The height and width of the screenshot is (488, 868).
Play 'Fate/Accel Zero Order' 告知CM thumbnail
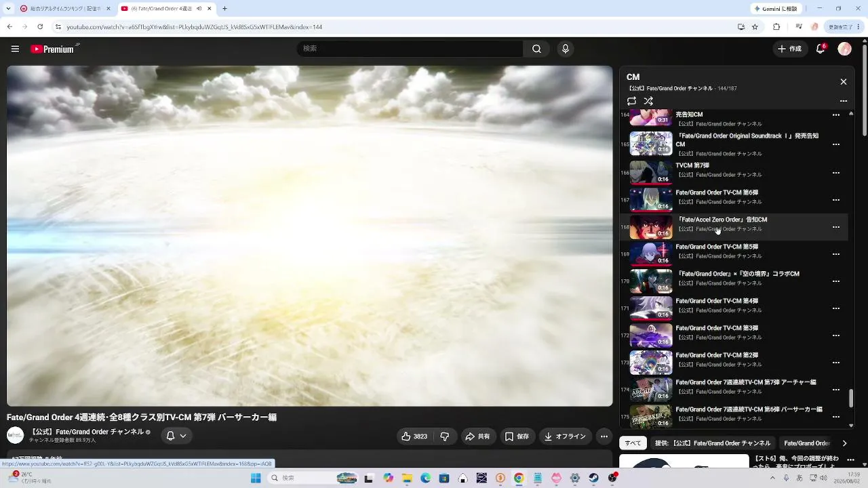coord(651,227)
